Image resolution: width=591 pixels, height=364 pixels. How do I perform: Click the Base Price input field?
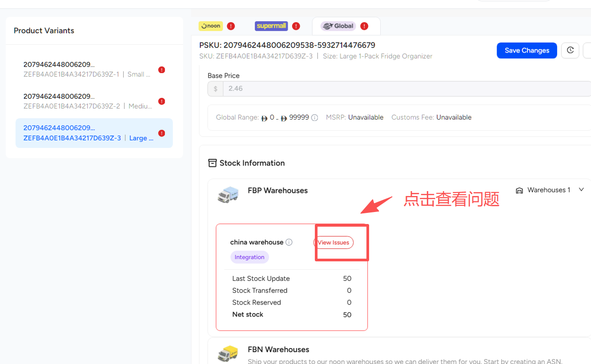coord(399,88)
